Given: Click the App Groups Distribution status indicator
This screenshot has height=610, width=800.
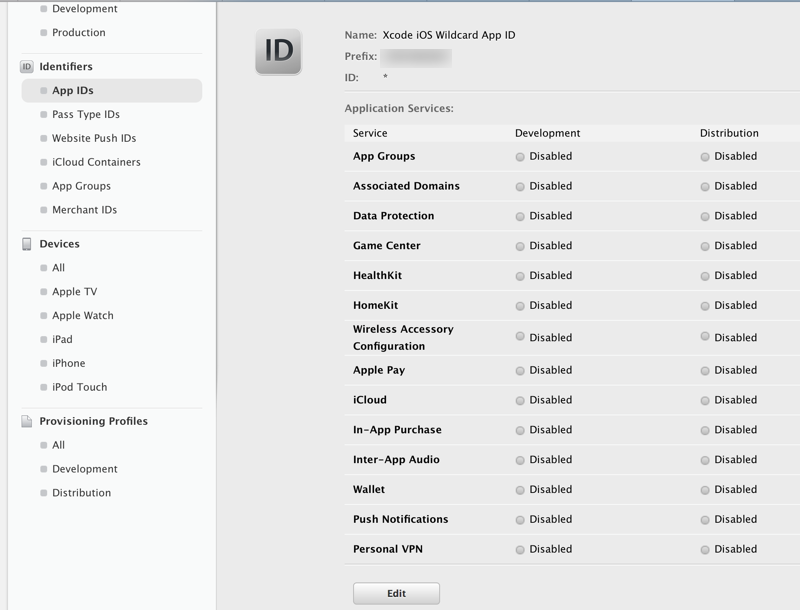Looking at the screenshot, I should 705,157.
